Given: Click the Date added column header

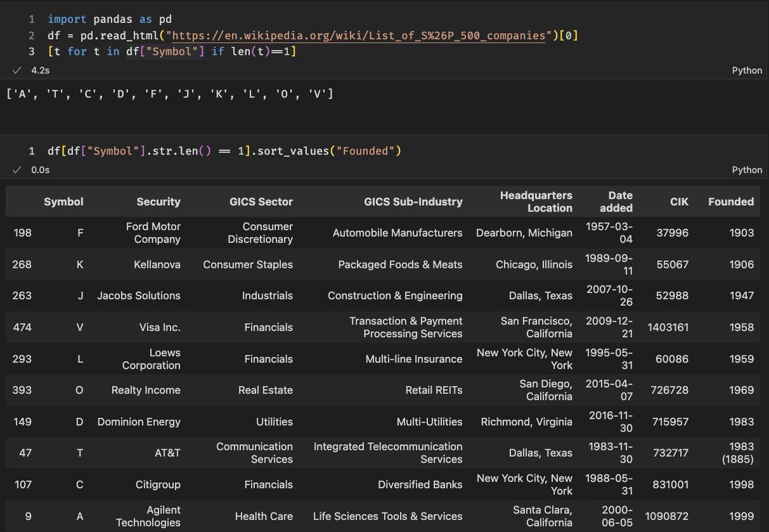Looking at the screenshot, I should (x=616, y=201).
